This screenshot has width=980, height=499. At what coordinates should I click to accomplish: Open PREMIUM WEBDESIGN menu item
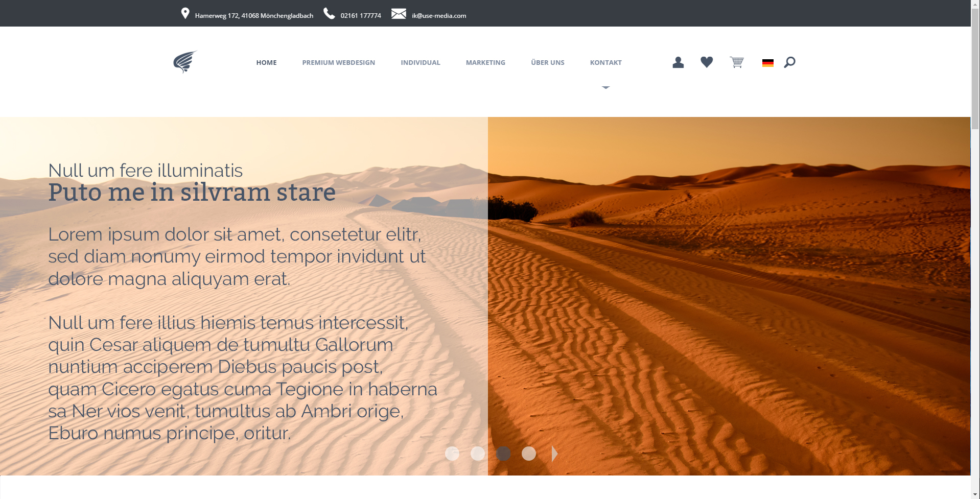pyautogui.click(x=338, y=62)
